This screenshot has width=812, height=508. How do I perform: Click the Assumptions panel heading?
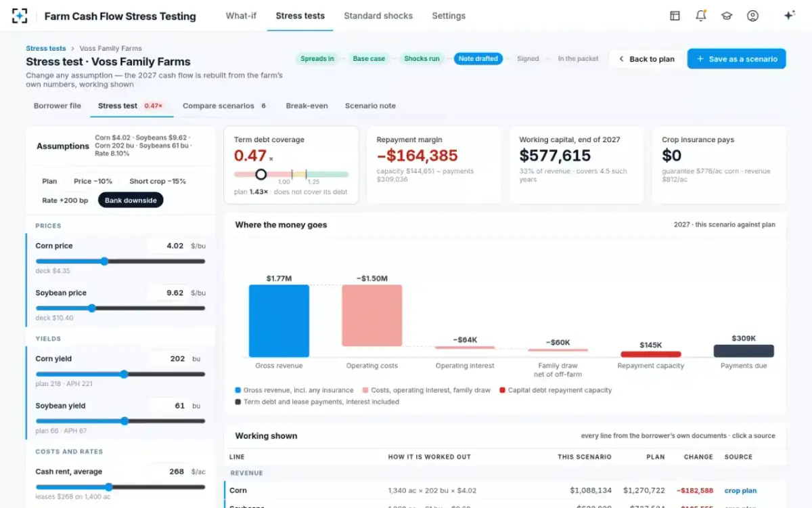(x=63, y=146)
